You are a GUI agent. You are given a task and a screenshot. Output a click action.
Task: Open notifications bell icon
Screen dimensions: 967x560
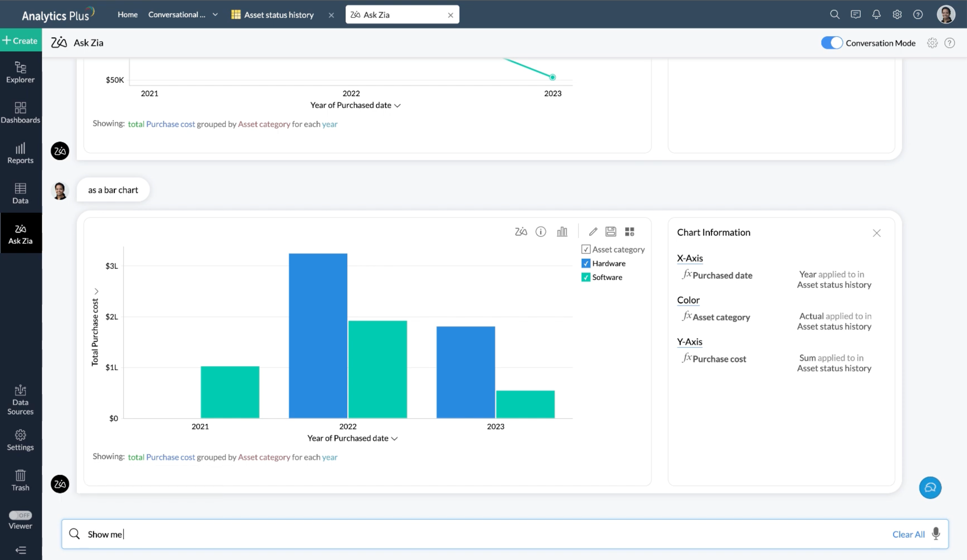(876, 15)
